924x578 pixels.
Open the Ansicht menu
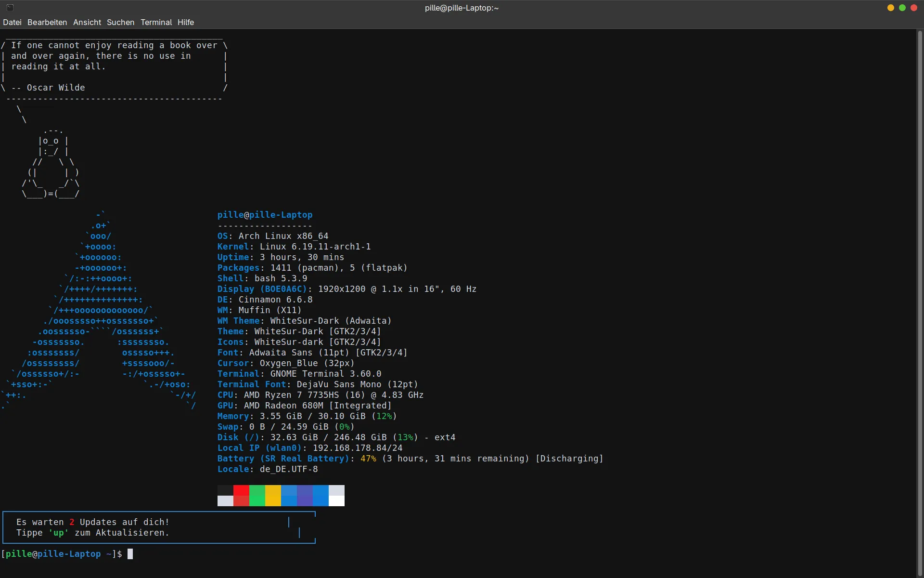click(x=87, y=22)
